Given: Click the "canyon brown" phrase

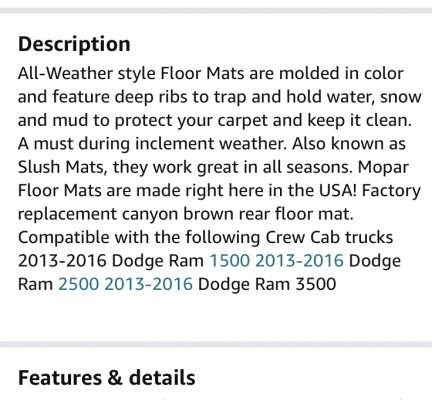Looking at the screenshot, I should [x=178, y=214].
